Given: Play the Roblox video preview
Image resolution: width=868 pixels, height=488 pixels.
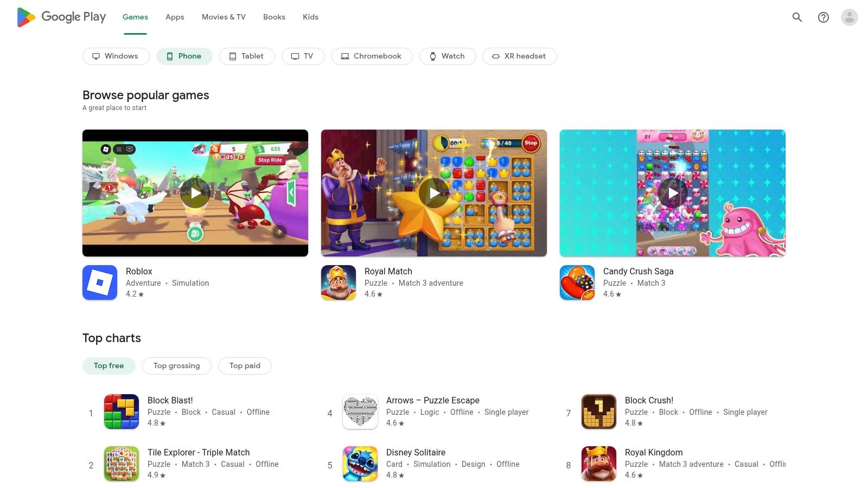Looking at the screenshot, I should tap(195, 193).
